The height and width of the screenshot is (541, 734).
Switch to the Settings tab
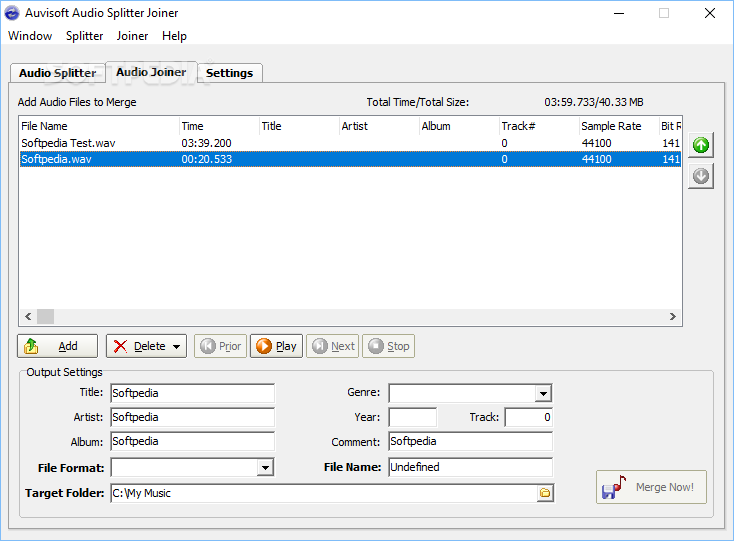pos(229,73)
